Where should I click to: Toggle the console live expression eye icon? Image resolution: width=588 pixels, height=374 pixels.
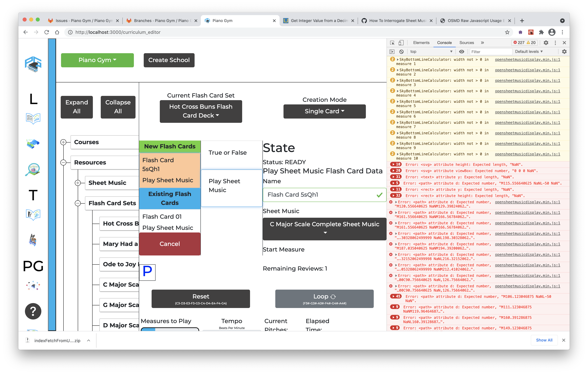[x=461, y=52]
